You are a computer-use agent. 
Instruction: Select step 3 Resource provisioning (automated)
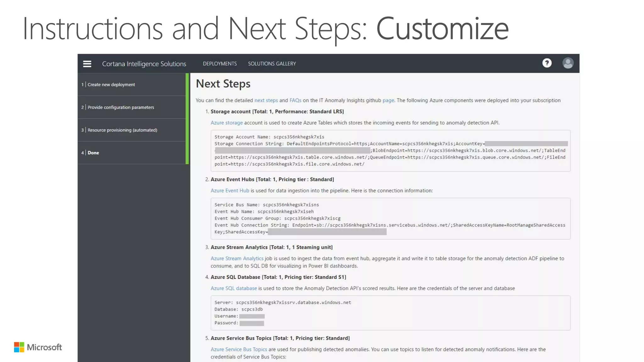(x=122, y=130)
